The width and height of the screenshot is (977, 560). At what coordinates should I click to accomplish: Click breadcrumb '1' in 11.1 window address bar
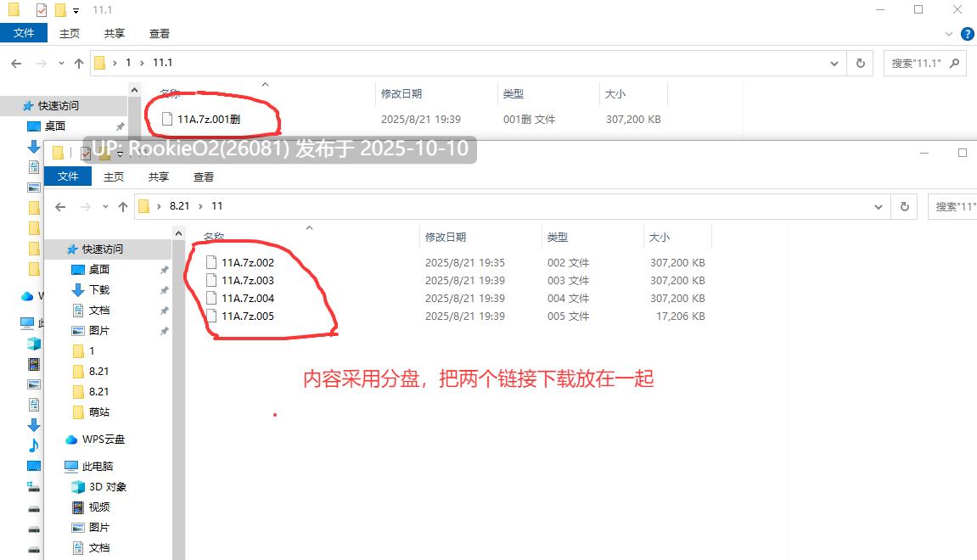[128, 62]
